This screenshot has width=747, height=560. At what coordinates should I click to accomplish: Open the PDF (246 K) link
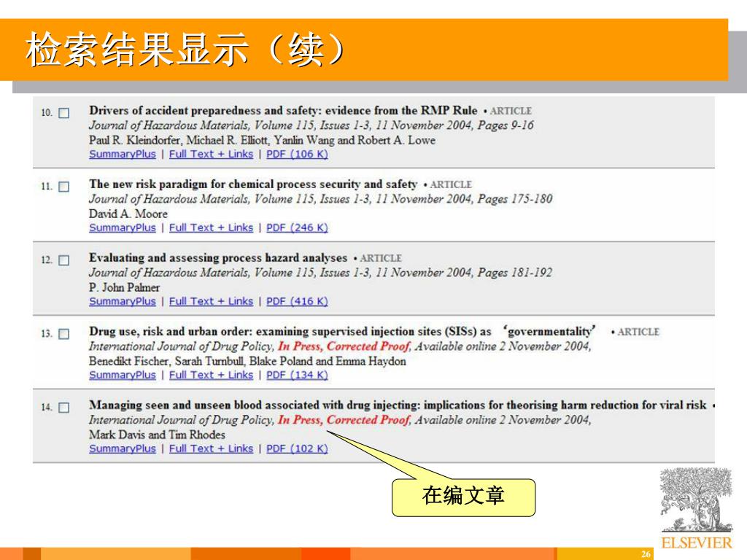pos(297,228)
